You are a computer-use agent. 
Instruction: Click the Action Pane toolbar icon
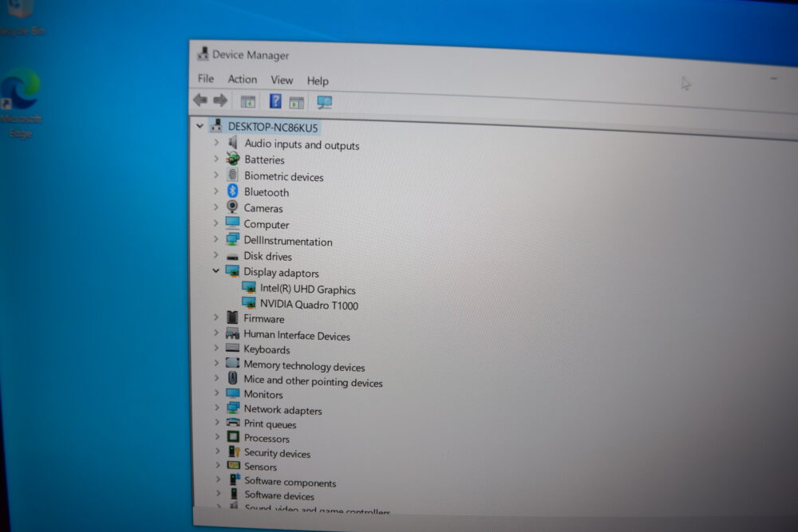(296, 103)
